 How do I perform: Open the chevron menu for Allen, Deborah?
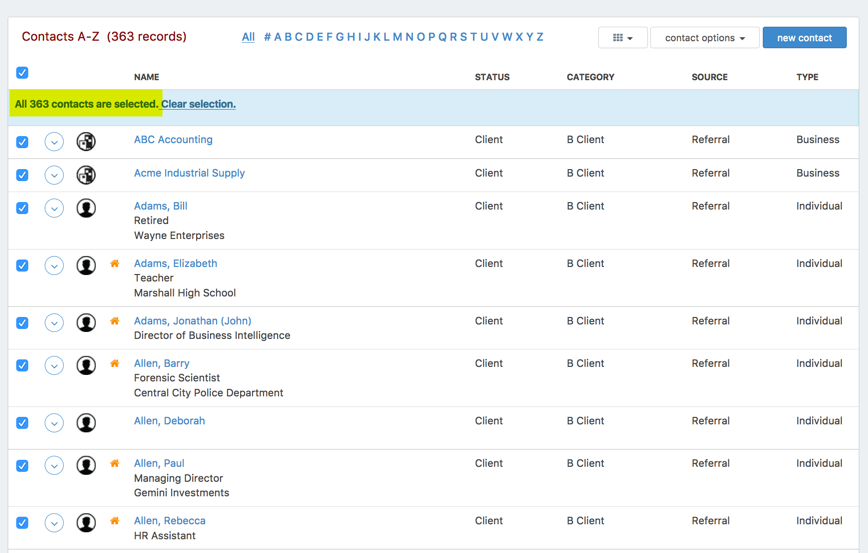[x=54, y=423]
